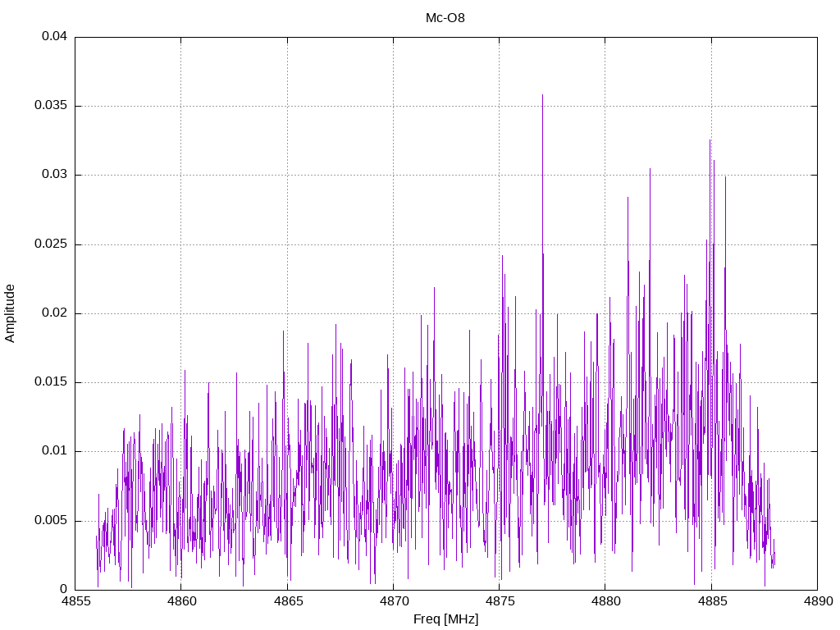This screenshot has width=840, height=630.
Task: Select the 0.035 y-axis tick label
Action: pos(52,106)
